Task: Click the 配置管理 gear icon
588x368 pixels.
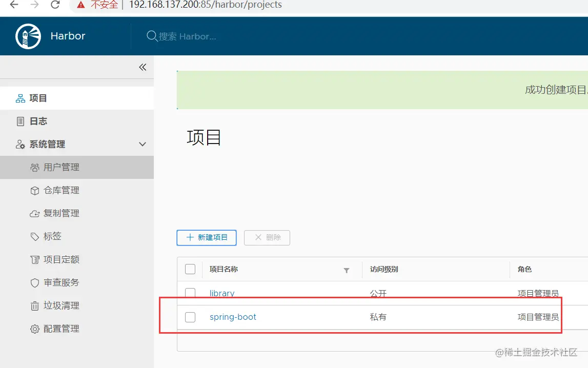Action: click(34, 329)
